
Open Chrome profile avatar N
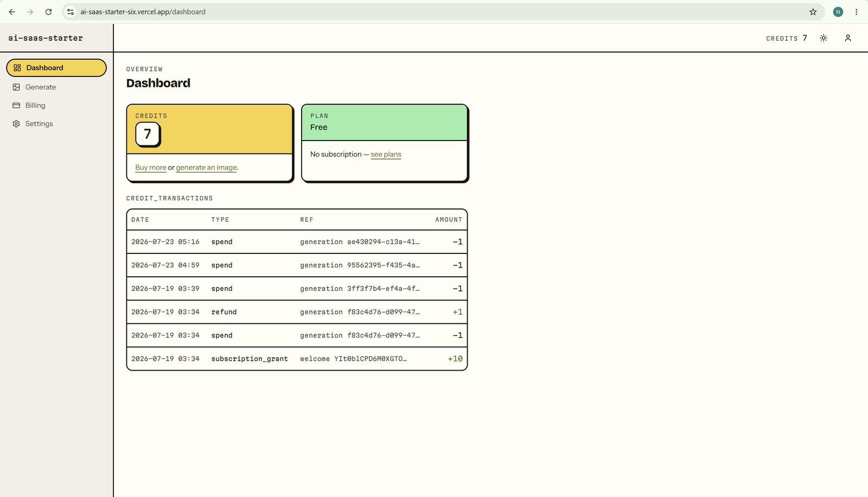point(838,12)
